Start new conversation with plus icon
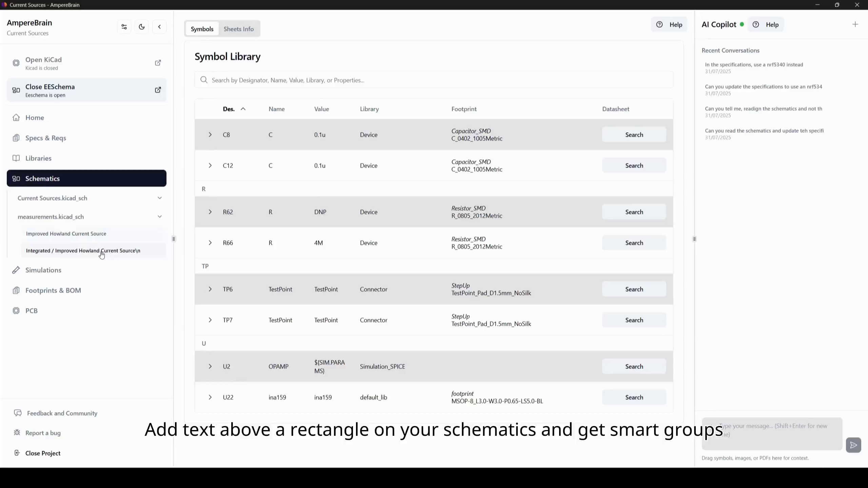Image resolution: width=868 pixels, height=488 pixels. click(x=855, y=24)
